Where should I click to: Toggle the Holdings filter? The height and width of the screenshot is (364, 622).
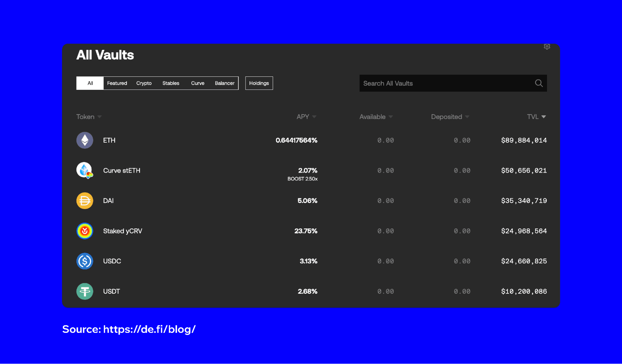tap(259, 83)
